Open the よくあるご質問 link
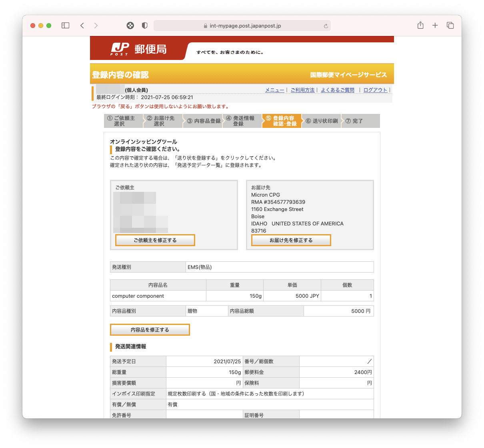Screen dimensions: 484x448 click(338, 90)
